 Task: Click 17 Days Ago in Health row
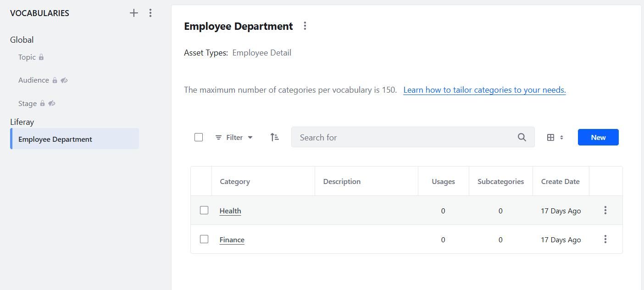click(x=561, y=211)
